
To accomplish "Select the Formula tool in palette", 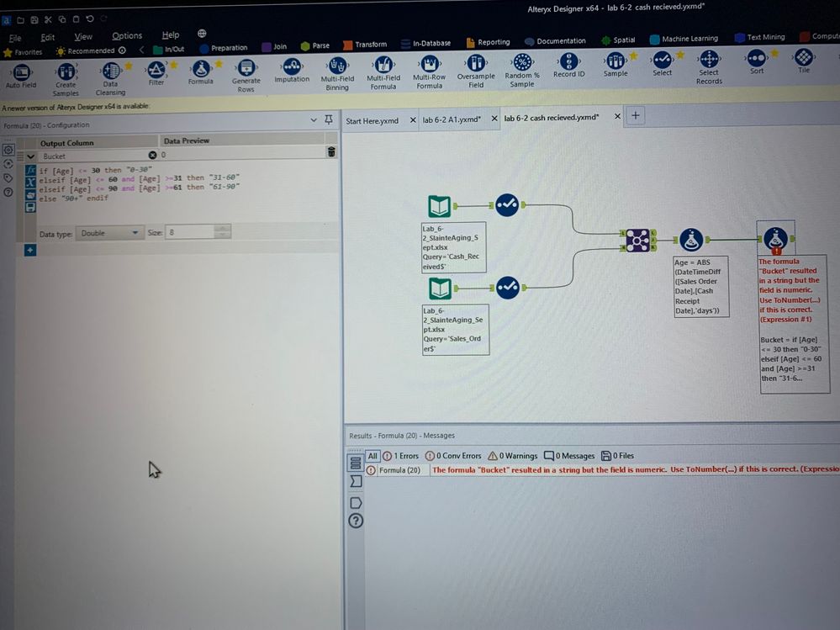I will 201,71.
